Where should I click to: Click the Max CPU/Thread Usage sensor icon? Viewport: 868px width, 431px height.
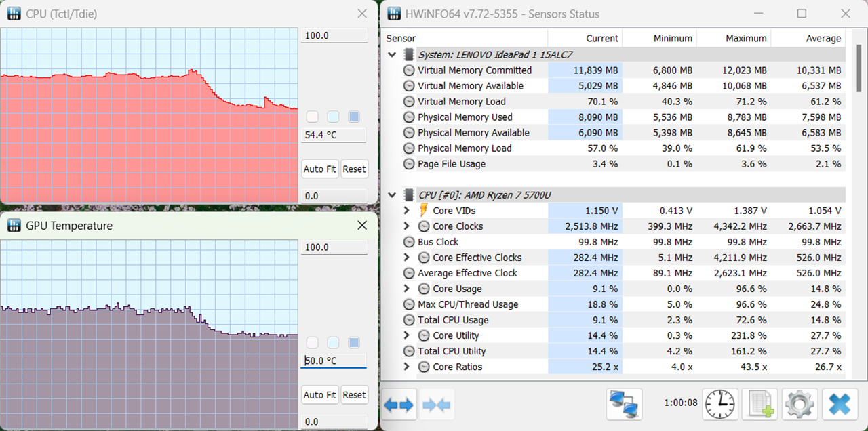point(409,304)
